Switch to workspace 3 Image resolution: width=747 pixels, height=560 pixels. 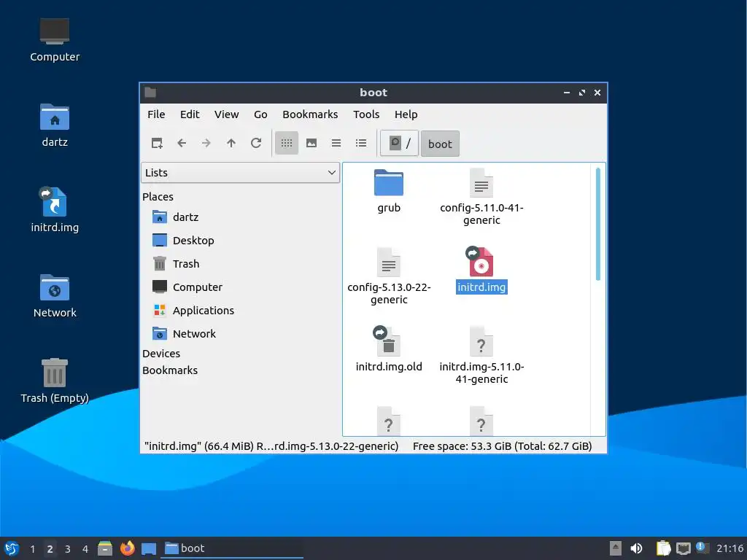68,549
